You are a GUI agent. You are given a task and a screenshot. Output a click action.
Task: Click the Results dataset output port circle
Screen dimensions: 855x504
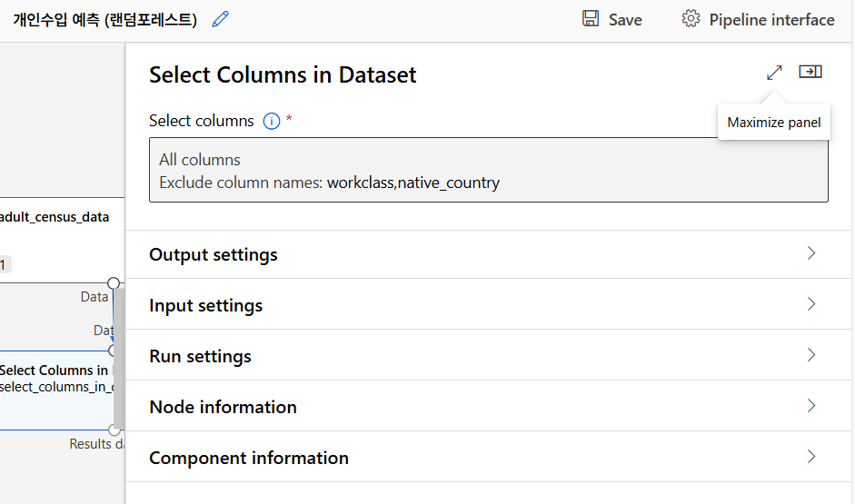(114, 430)
